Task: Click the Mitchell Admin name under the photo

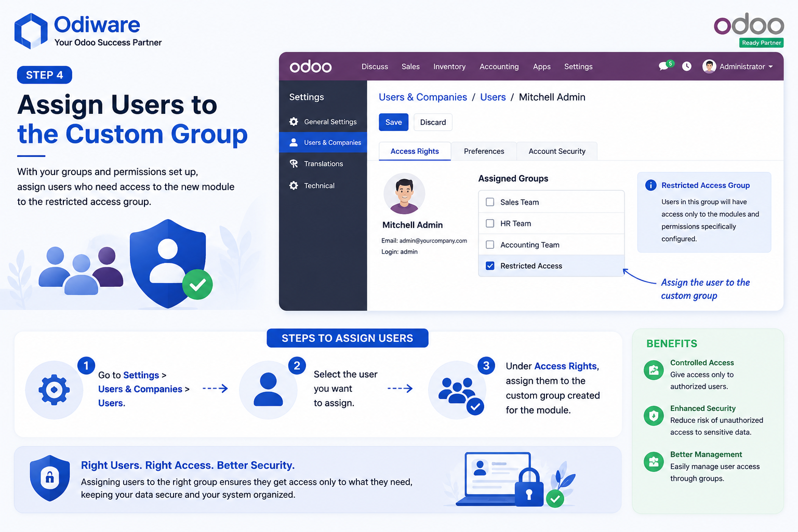Action: [413, 225]
